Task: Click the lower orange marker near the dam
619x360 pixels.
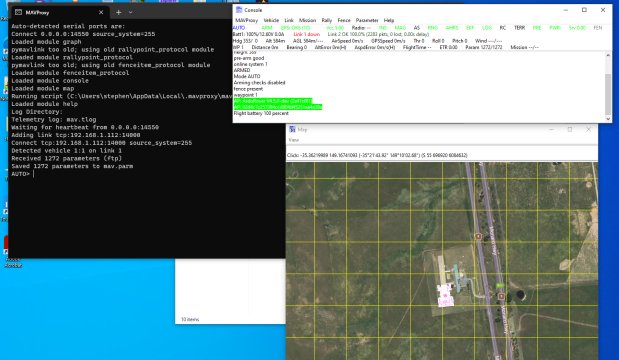Action: pos(501,296)
